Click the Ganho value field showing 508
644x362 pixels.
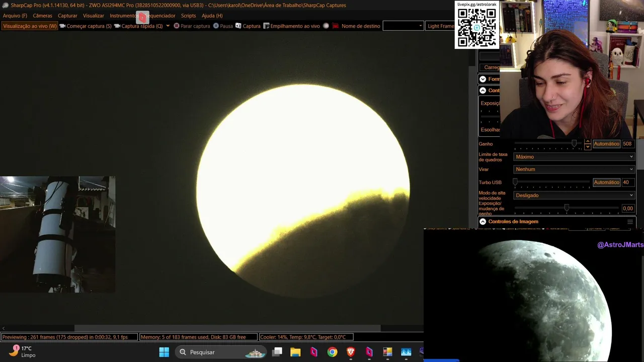[x=628, y=144]
